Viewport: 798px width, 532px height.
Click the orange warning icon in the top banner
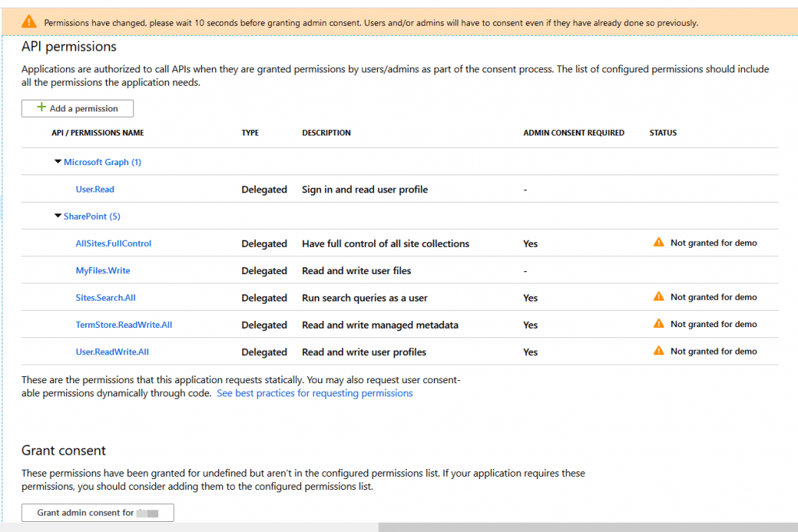click(x=29, y=22)
